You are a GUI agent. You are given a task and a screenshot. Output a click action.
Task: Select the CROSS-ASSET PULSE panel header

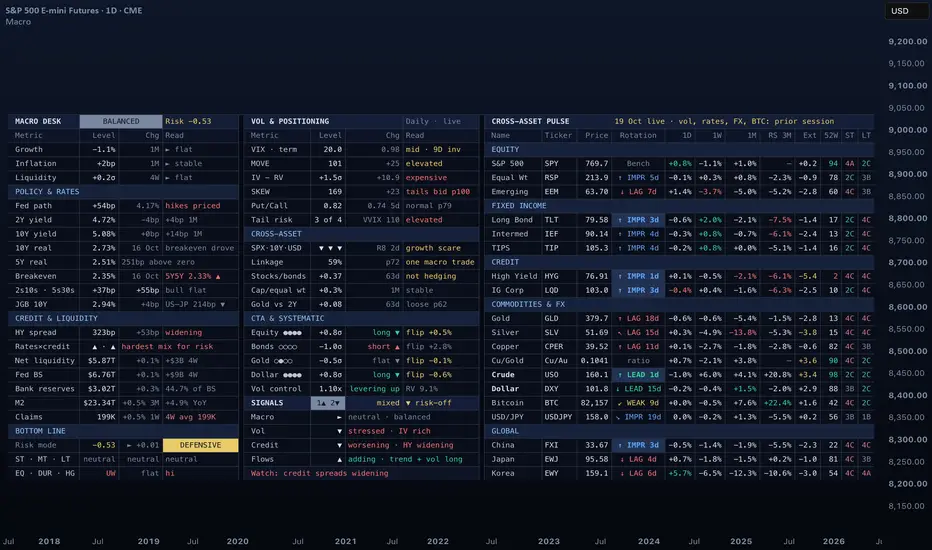click(530, 121)
